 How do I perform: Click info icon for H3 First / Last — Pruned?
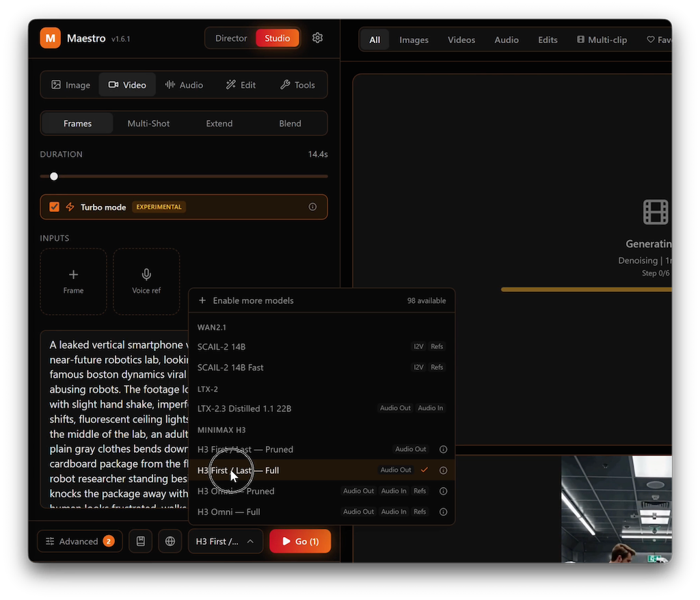click(443, 449)
